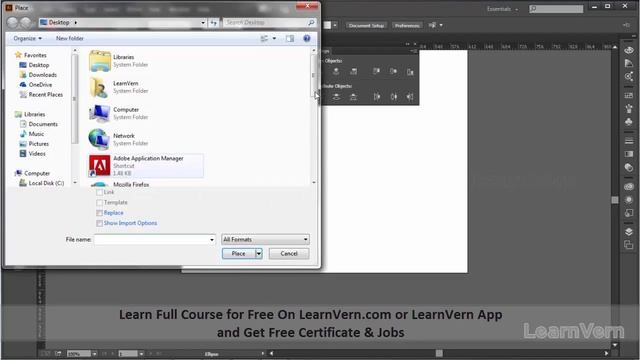The image size is (640, 360).
Task: Select the Adobe Application Manager shortcut
Action: click(x=146, y=165)
